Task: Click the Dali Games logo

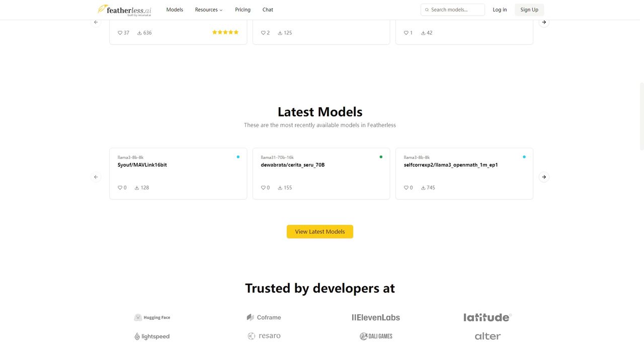Action: [376, 336]
